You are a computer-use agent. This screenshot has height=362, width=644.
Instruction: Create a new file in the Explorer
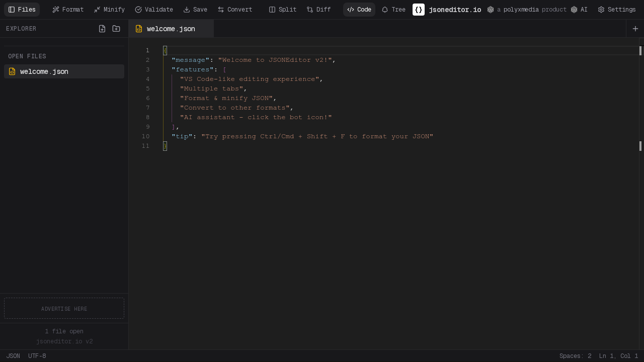coord(102,29)
